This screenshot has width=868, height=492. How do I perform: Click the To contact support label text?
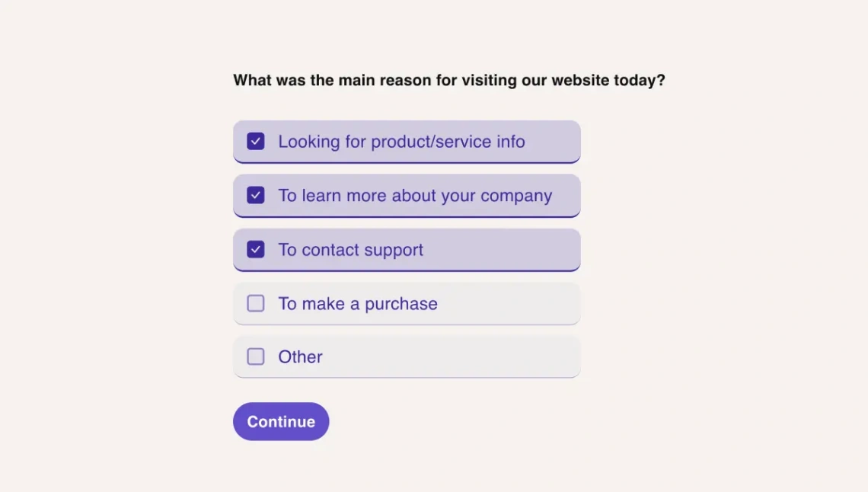(351, 250)
